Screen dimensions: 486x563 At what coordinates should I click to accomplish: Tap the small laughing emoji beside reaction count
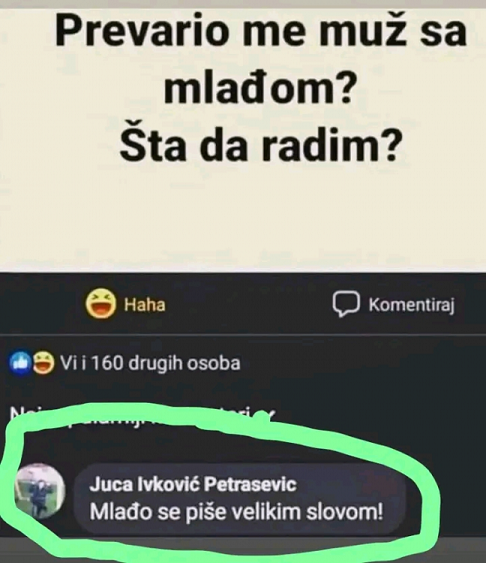click(x=43, y=363)
